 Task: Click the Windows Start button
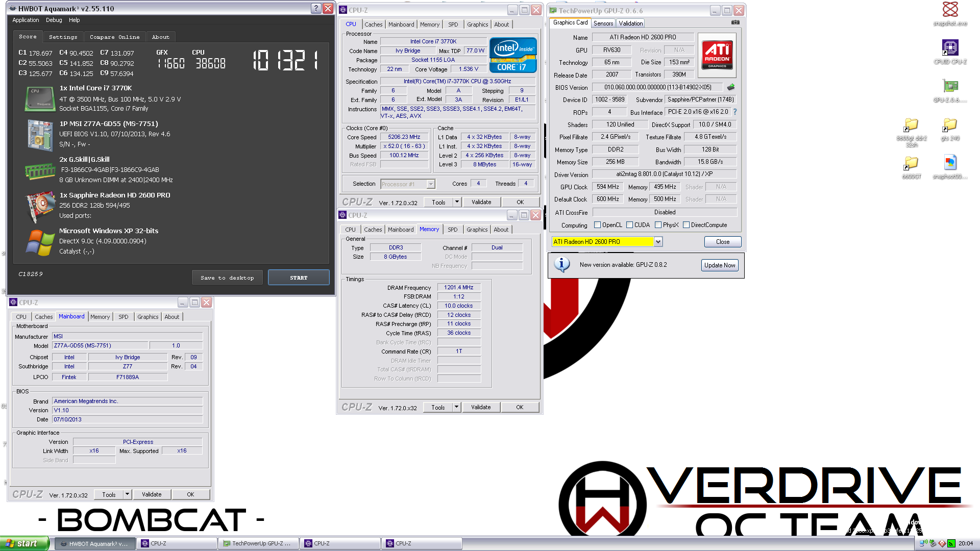(24, 543)
